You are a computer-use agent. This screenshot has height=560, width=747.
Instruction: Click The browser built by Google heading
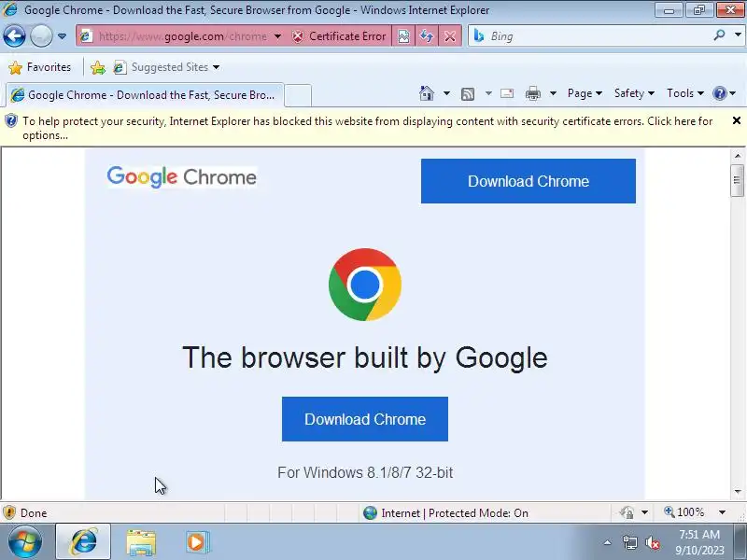365,357
